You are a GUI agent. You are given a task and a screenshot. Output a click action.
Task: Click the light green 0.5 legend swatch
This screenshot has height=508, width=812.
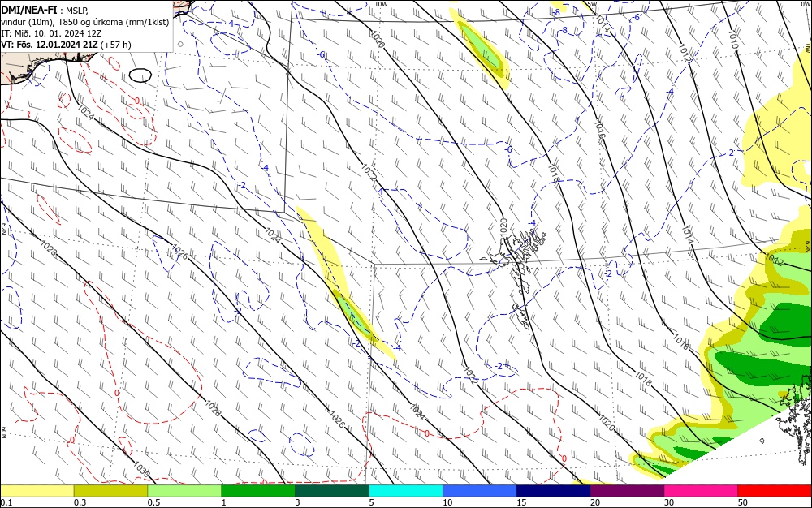[184, 491]
